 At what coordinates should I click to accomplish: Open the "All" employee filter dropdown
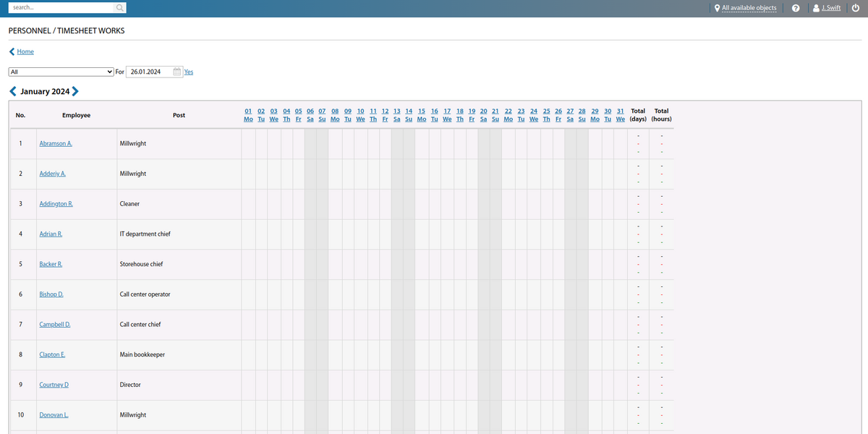click(x=61, y=72)
